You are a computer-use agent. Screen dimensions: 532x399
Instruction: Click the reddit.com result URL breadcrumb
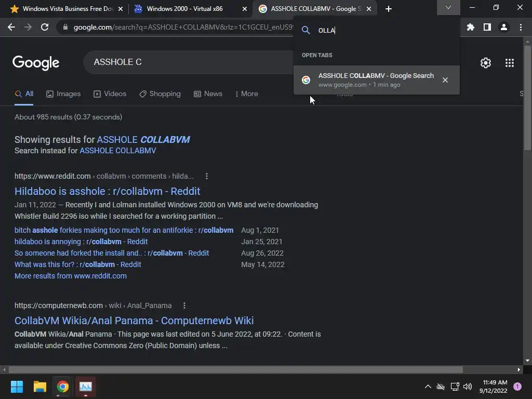tap(104, 176)
